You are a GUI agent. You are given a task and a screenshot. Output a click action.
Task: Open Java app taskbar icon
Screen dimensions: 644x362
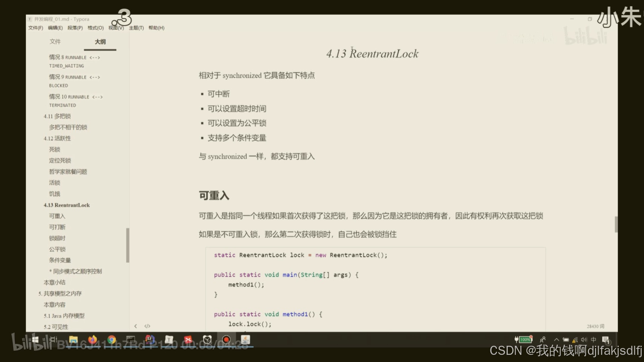245,340
